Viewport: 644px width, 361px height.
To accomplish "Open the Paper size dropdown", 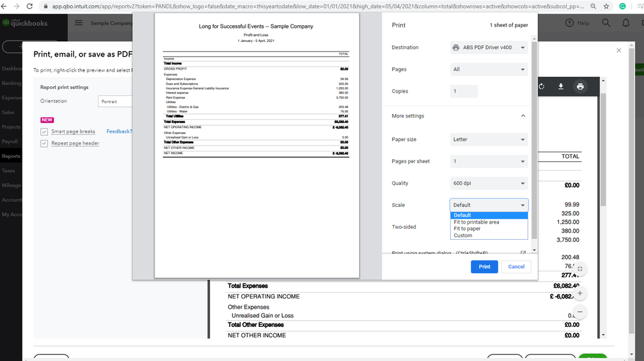I will [x=489, y=140].
